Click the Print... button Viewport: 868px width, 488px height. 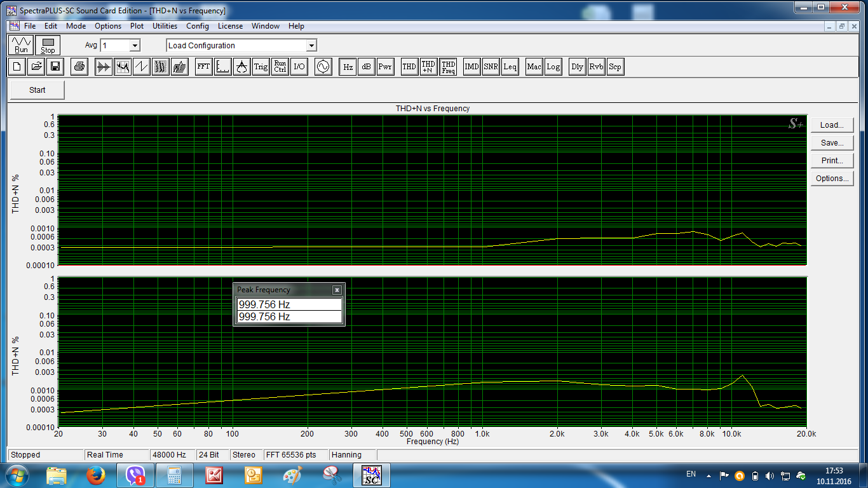coord(832,161)
